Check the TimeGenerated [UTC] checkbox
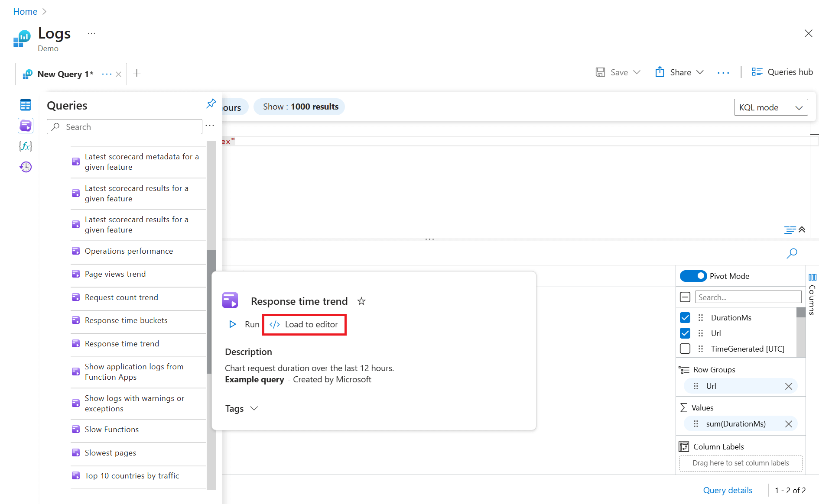 tap(685, 349)
